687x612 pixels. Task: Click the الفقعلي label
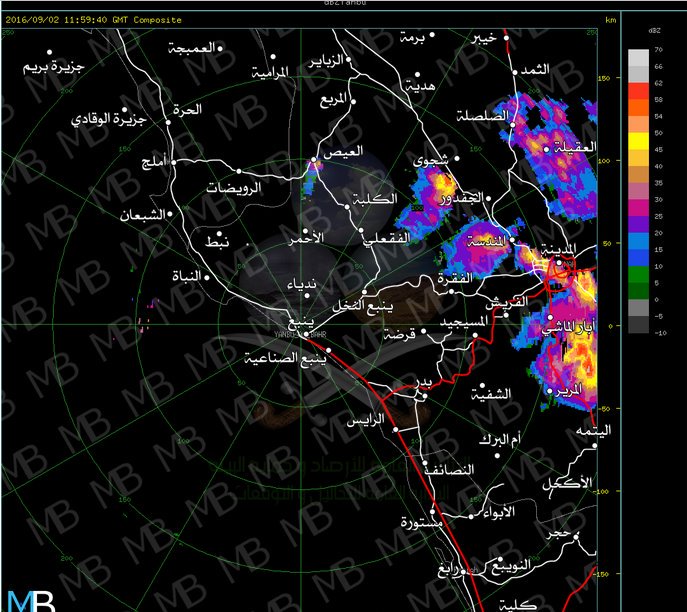[x=386, y=238]
